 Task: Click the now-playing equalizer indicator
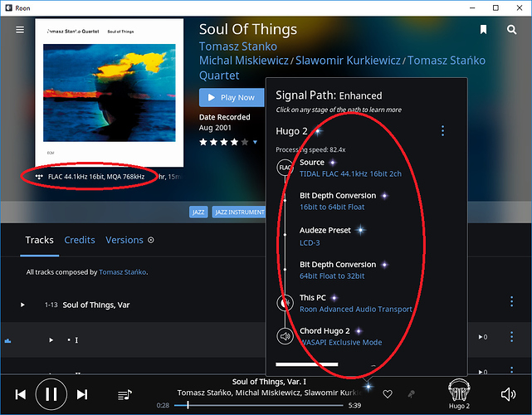point(7,340)
